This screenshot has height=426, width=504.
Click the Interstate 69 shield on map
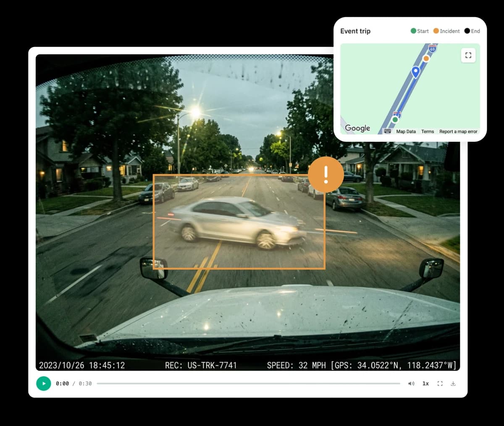point(432,49)
